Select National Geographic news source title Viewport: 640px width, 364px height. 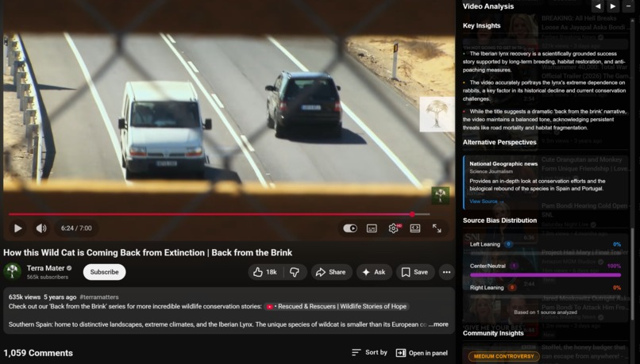(x=503, y=163)
